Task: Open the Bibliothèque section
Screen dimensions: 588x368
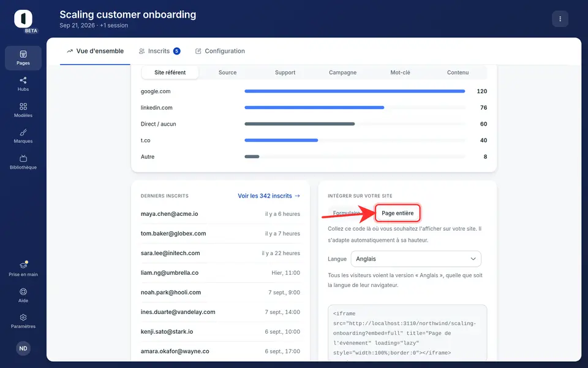Action: coord(23,162)
